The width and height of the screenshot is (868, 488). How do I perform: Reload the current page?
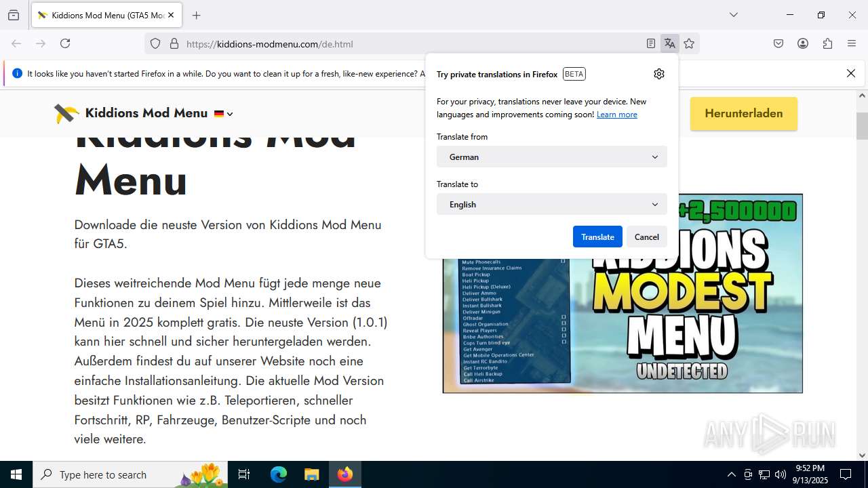(x=65, y=43)
